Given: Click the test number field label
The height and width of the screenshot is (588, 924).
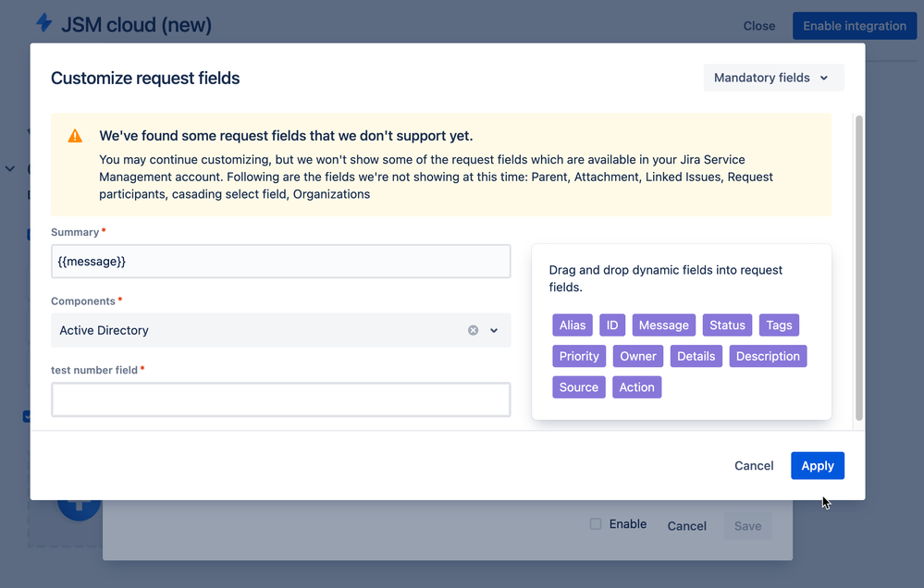Looking at the screenshot, I should coord(94,370).
